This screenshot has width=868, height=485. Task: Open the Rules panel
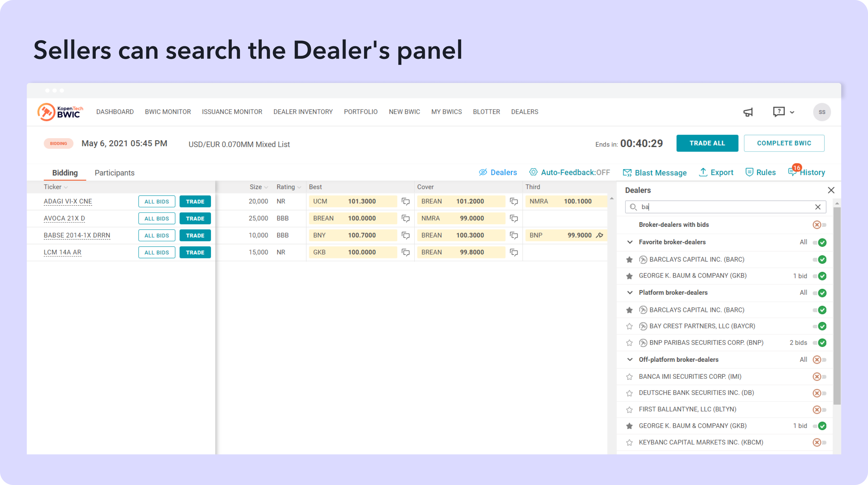click(x=760, y=172)
